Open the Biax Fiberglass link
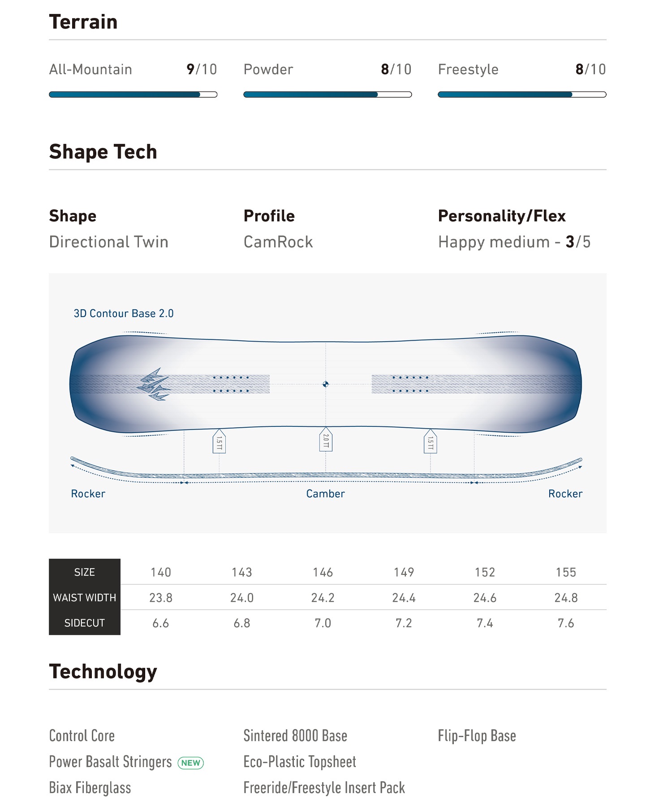 [90, 788]
